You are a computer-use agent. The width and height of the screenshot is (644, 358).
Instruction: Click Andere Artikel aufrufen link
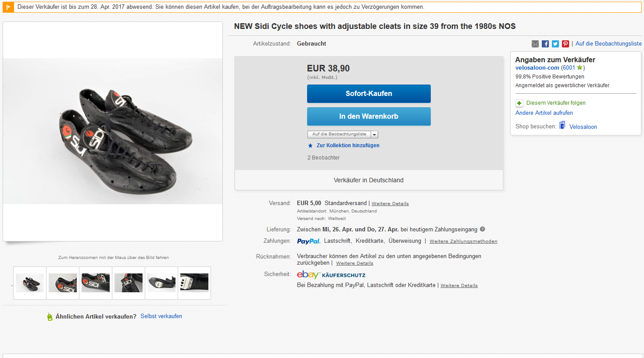(x=544, y=113)
